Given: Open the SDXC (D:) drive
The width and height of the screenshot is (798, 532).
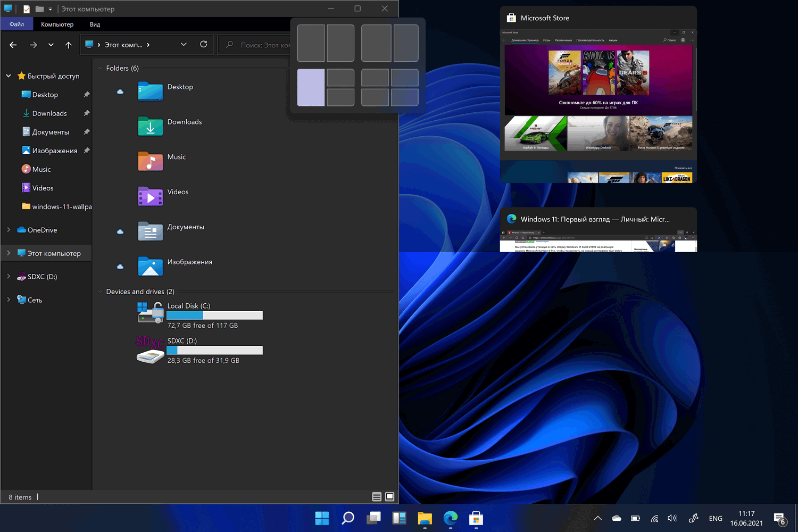Looking at the screenshot, I should [x=150, y=350].
